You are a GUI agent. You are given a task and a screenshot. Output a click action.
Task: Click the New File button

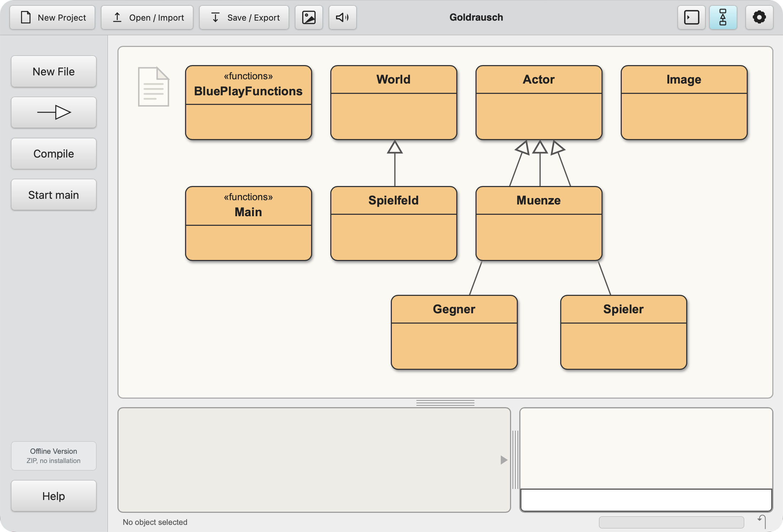tap(54, 71)
